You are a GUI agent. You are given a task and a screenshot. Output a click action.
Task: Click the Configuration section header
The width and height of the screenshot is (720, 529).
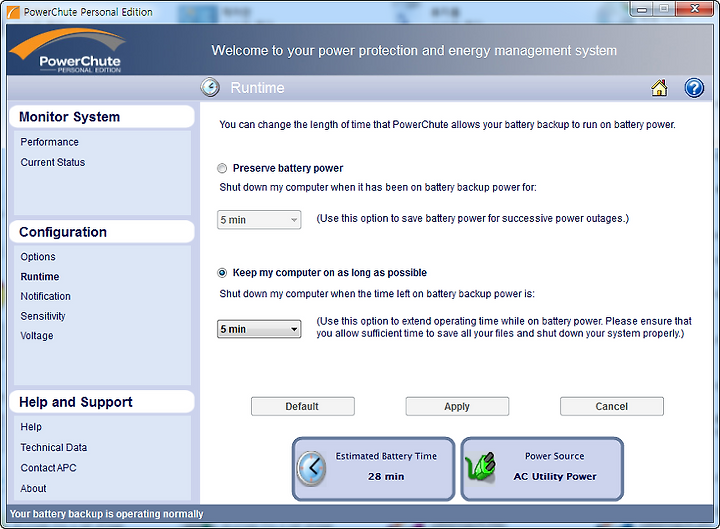(x=101, y=232)
